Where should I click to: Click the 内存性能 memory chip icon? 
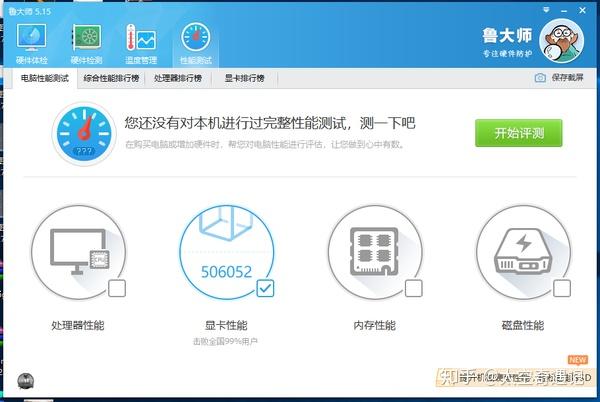[x=375, y=252]
